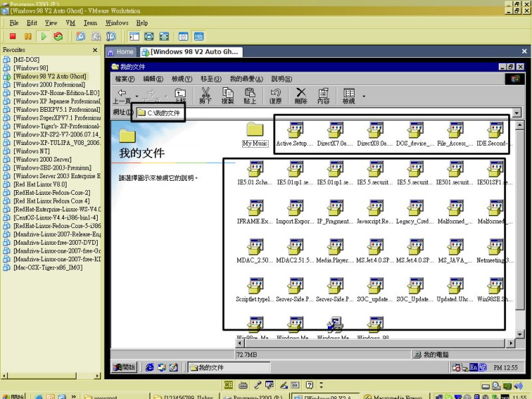Open the Views (檢視) toolbar button
The image size is (532, 399).
[x=348, y=96]
